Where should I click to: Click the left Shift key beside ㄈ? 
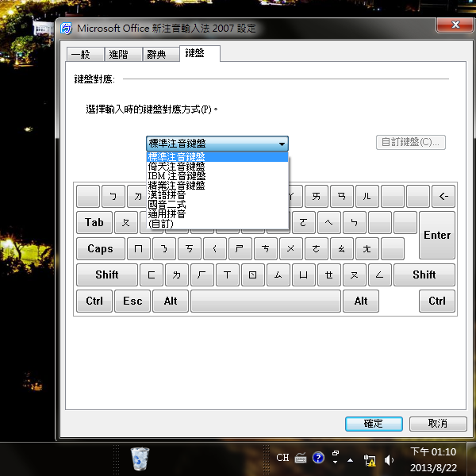pyautogui.click(x=107, y=274)
